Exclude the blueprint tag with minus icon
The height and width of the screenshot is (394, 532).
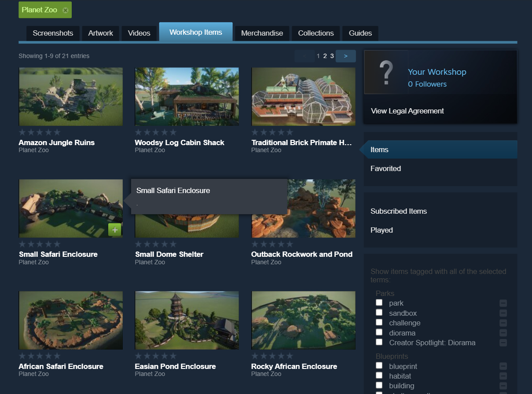click(503, 366)
